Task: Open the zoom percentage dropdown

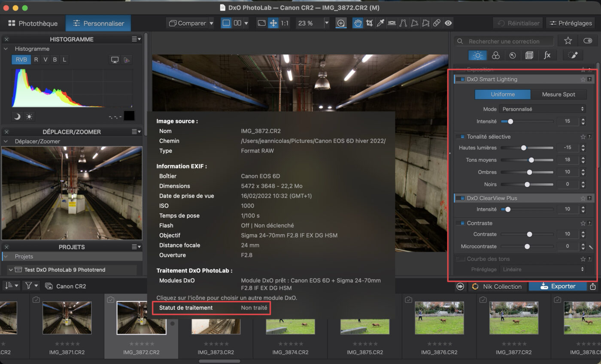Action: [x=326, y=23]
